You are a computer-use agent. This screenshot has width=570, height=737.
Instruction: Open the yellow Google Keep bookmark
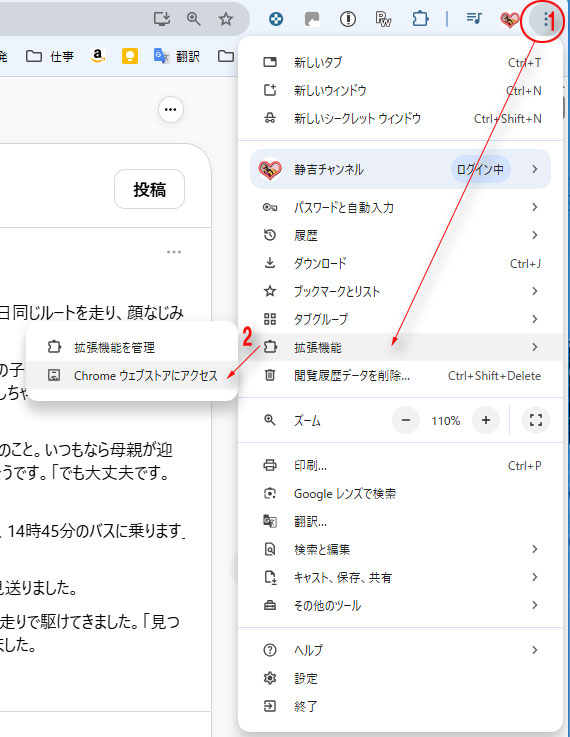pos(130,56)
